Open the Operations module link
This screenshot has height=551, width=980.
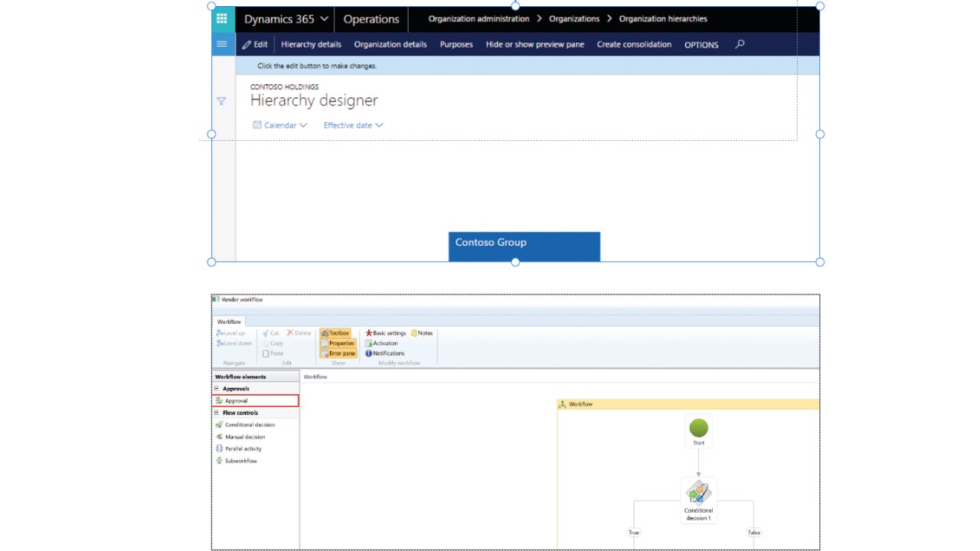tap(371, 19)
